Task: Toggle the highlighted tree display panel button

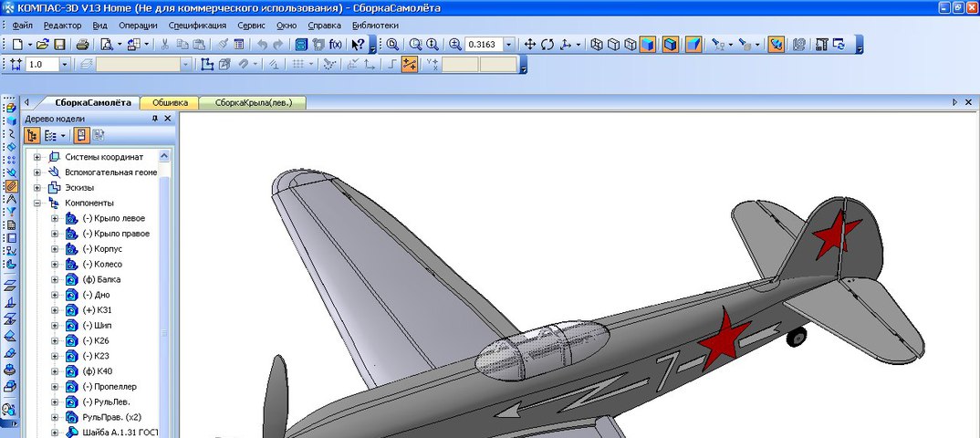Action: 82,135
